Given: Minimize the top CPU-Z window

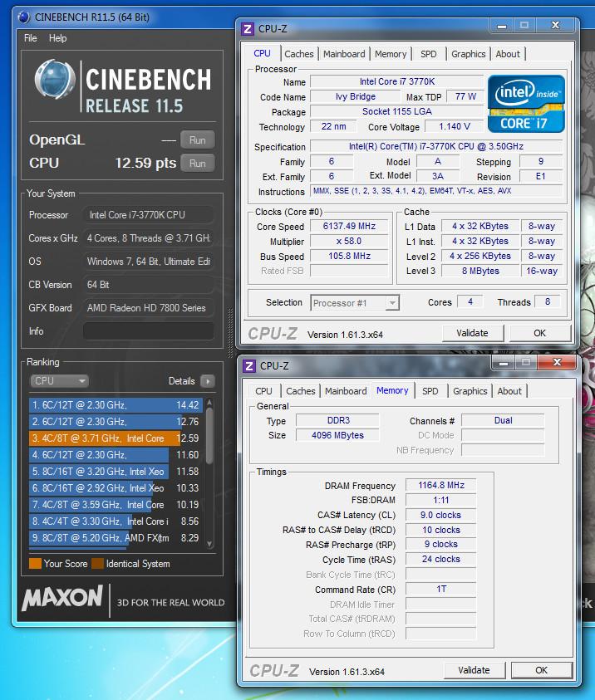Looking at the screenshot, I should [502, 26].
